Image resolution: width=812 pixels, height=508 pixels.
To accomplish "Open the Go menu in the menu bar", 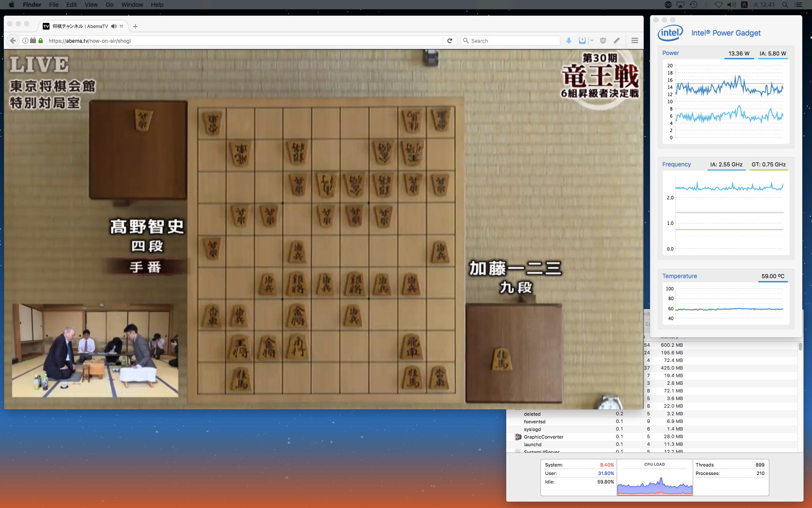I will point(110,5).
